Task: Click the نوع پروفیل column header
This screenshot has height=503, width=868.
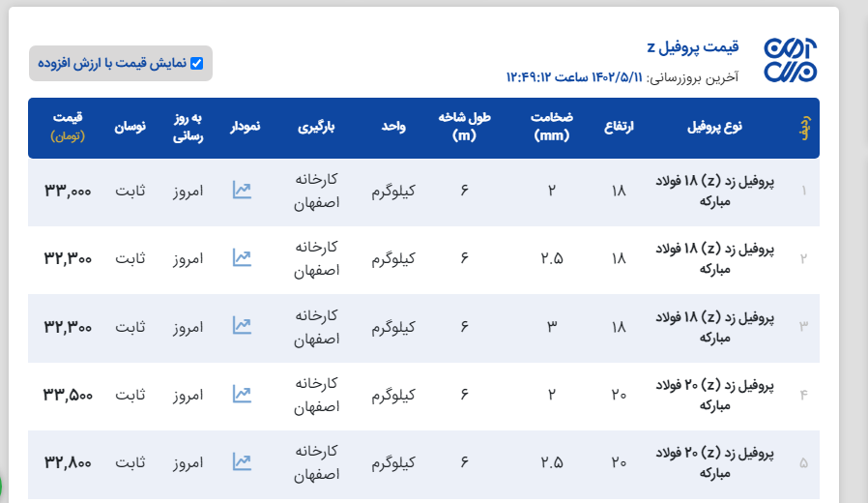Action: coord(714,128)
